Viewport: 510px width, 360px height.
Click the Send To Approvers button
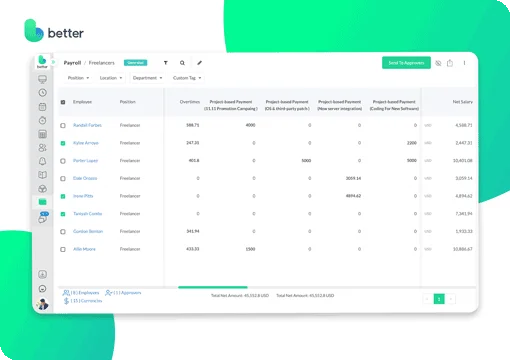coord(406,63)
